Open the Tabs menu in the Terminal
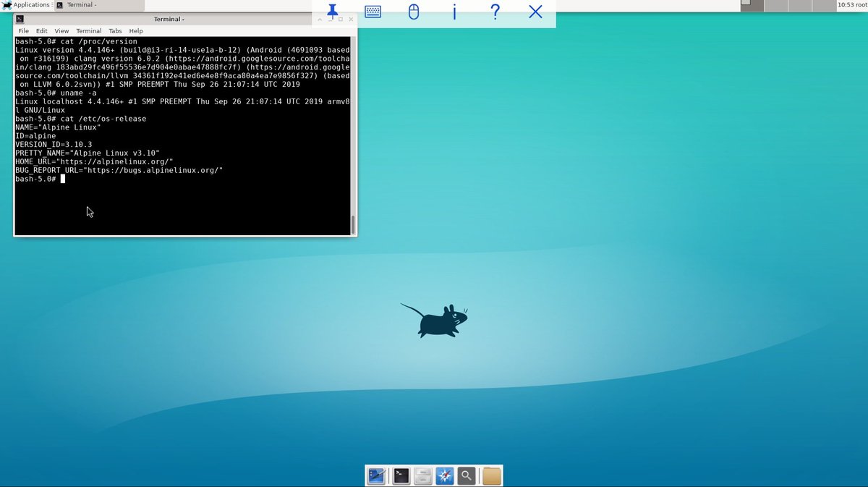868x487 pixels. point(115,31)
